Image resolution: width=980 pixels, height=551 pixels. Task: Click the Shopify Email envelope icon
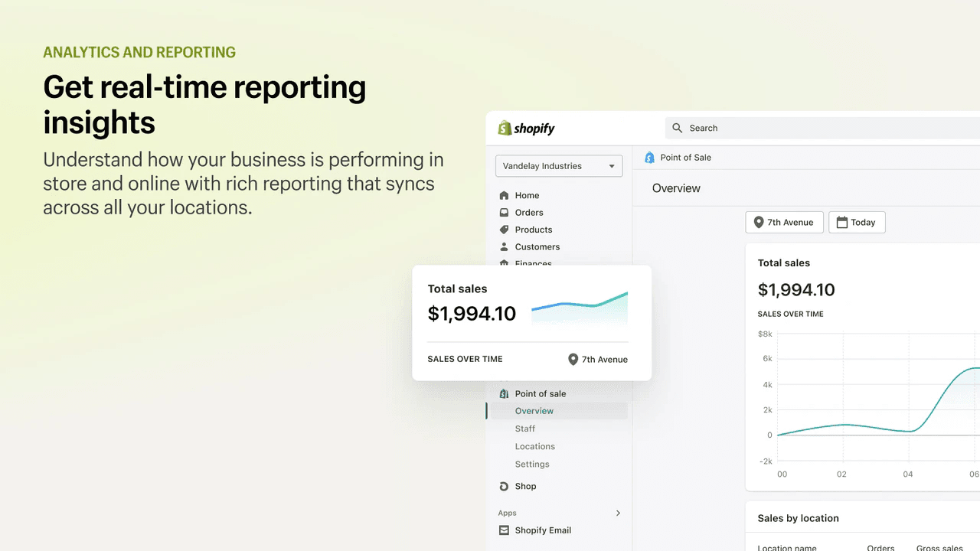click(504, 530)
